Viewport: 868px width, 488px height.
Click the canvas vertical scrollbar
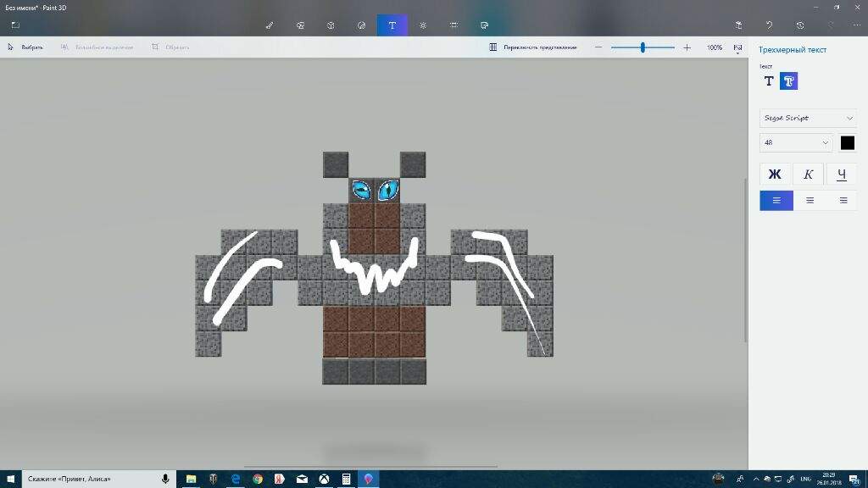(745, 260)
